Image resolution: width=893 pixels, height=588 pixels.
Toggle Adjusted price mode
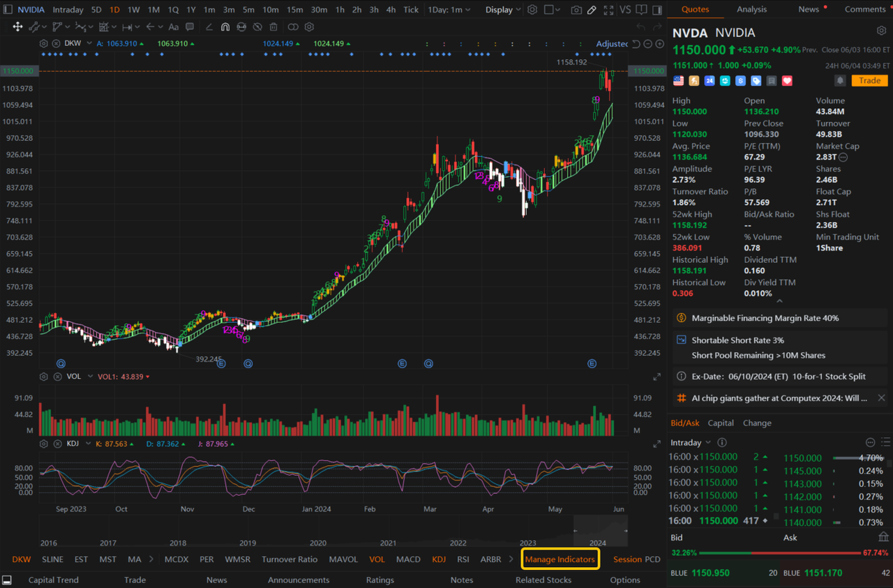coord(612,44)
